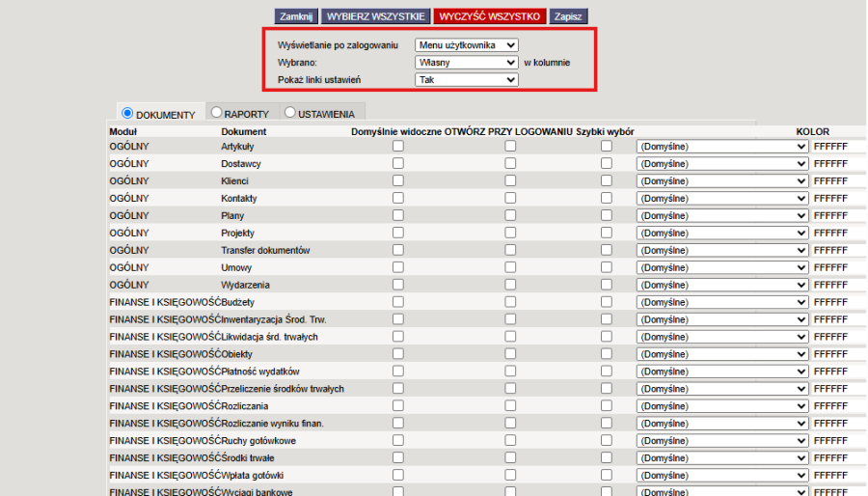The image size is (868, 496).
Task: Tick Domyślnie widoczne for Przeliczenie środków trwałych
Action: (398, 388)
